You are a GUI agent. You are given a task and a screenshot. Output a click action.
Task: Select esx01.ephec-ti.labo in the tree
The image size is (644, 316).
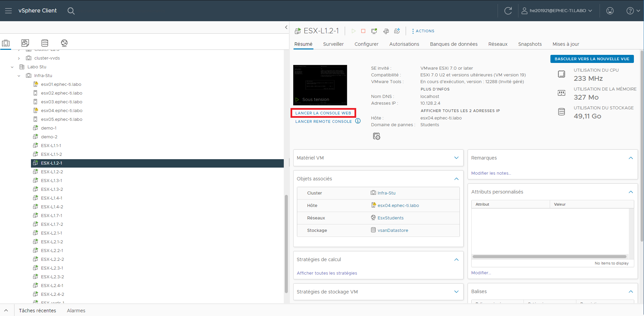point(61,84)
